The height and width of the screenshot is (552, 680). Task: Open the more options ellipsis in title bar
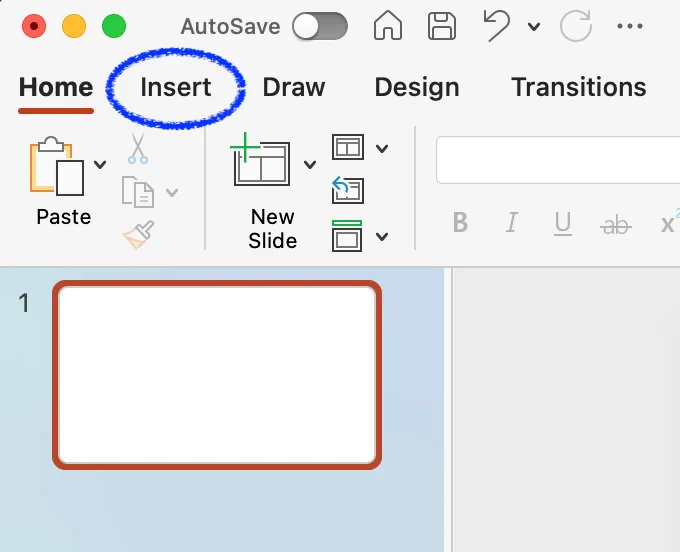630,26
